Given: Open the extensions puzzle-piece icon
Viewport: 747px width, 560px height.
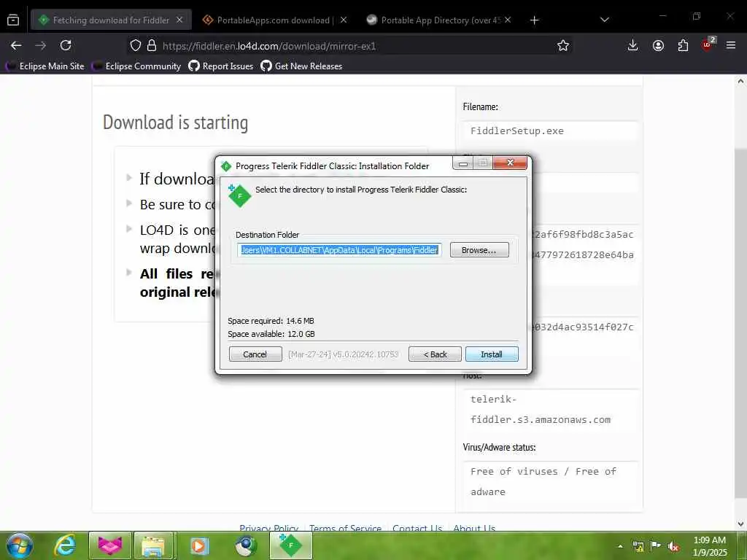Looking at the screenshot, I should click(x=683, y=46).
